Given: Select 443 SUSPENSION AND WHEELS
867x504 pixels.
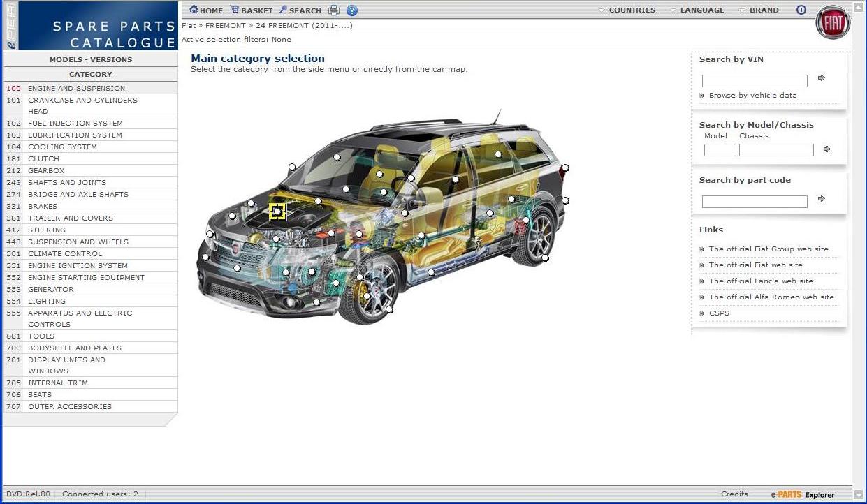Looking at the screenshot, I should 91,242.
